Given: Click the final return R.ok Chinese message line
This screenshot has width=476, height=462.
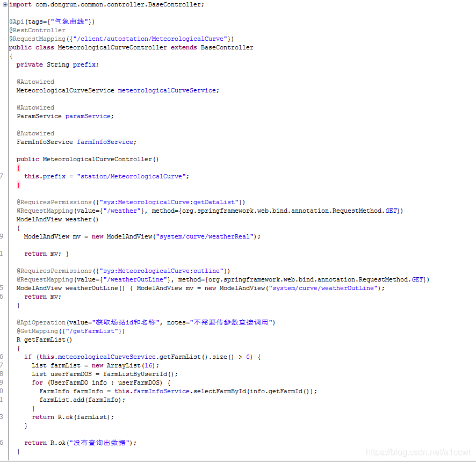Looking at the screenshot, I should [81, 443].
